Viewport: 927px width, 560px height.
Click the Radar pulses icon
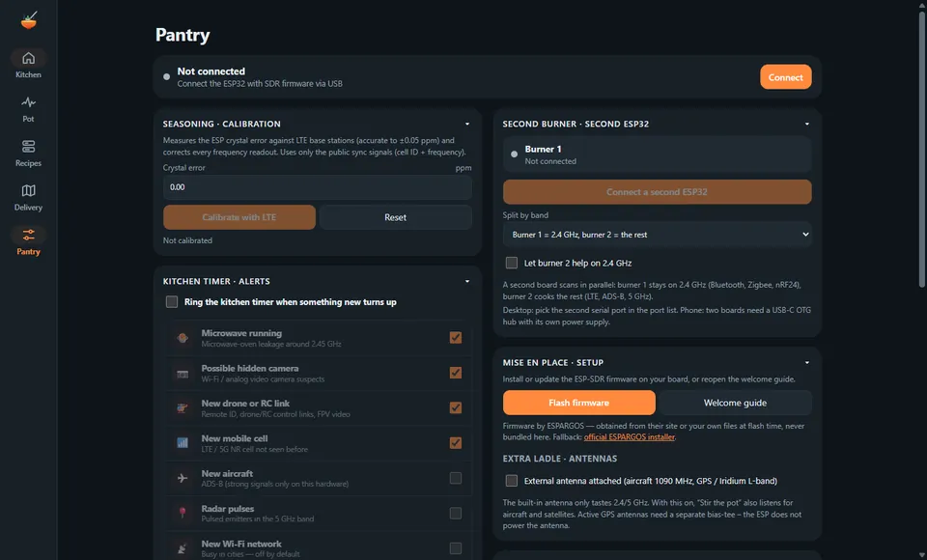(x=183, y=513)
